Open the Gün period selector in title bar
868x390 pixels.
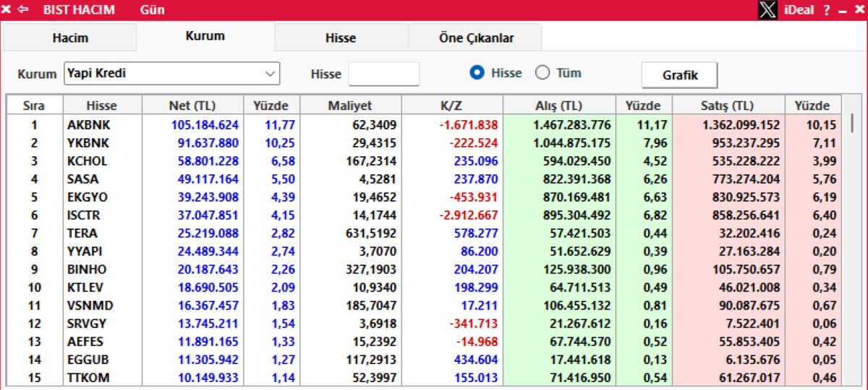[x=152, y=10]
